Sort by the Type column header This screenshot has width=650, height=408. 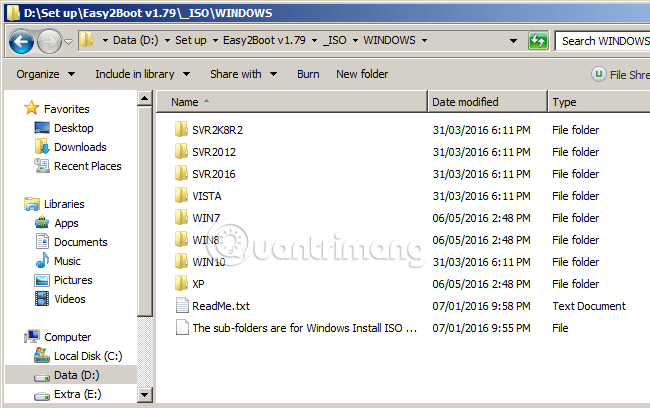click(599, 102)
